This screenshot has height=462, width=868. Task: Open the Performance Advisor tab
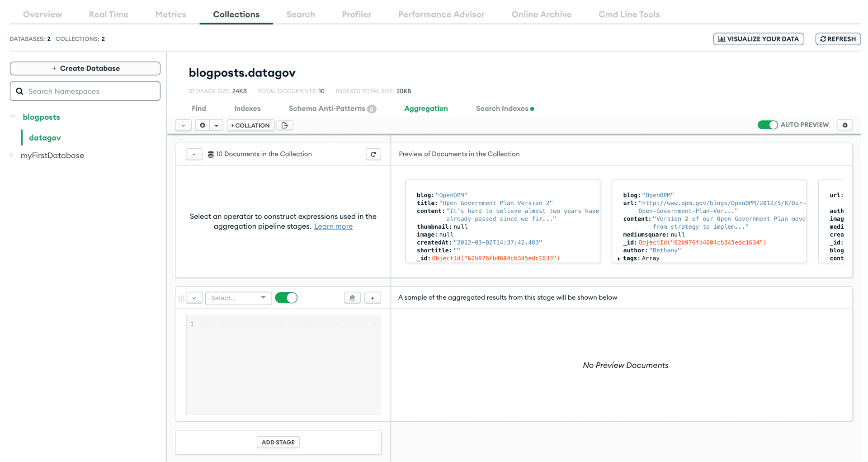[x=441, y=14]
